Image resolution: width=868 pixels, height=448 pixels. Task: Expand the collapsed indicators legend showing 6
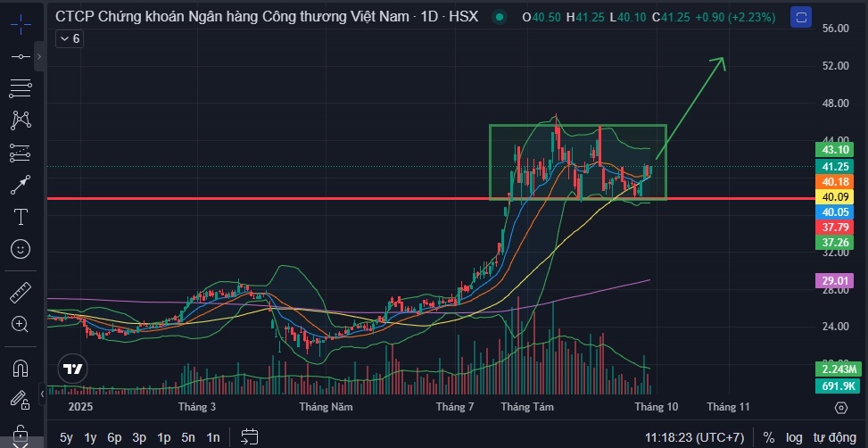coord(70,38)
